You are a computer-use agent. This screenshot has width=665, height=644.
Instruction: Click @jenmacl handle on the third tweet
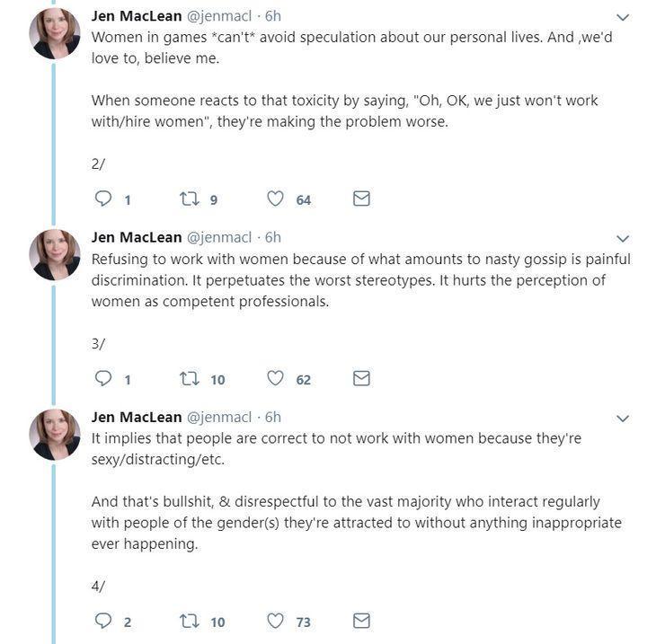pyautogui.click(x=219, y=417)
